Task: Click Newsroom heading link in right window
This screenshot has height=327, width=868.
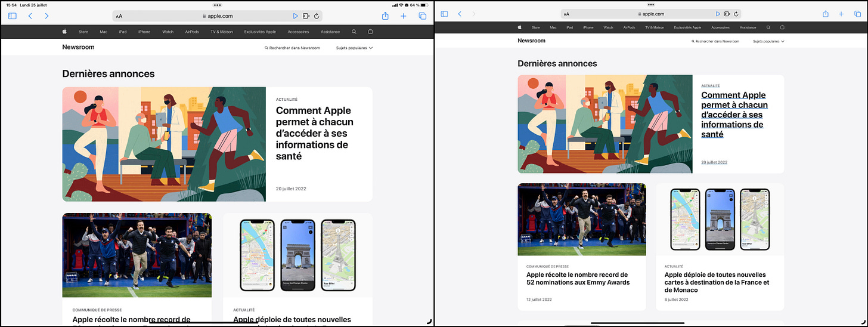Action: pos(531,41)
